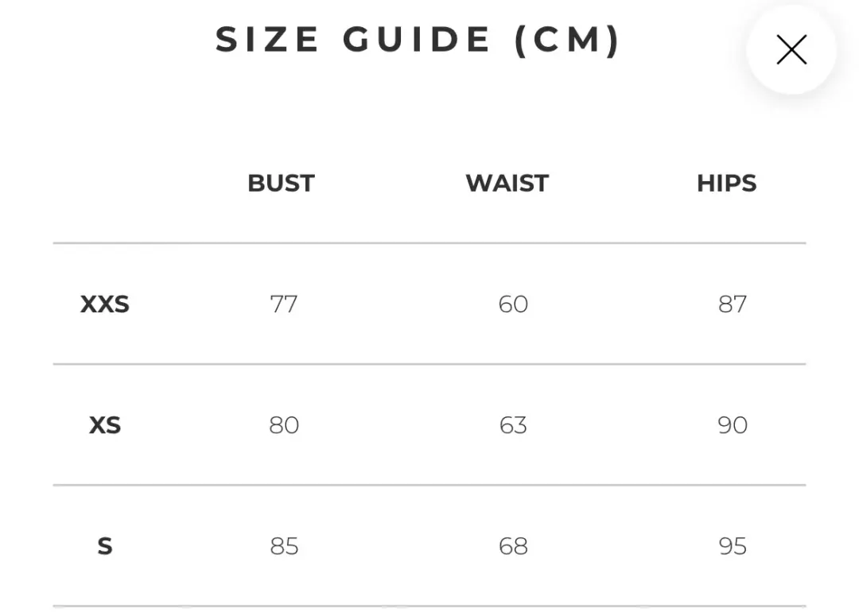Click the S waist value 68
The height and width of the screenshot is (616, 859).
tap(513, 546)
